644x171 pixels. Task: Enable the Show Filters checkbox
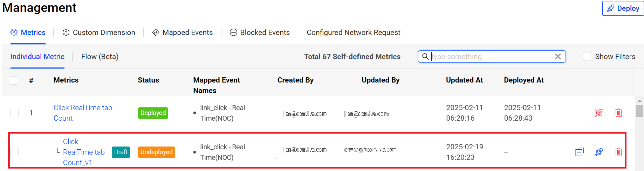587,57
